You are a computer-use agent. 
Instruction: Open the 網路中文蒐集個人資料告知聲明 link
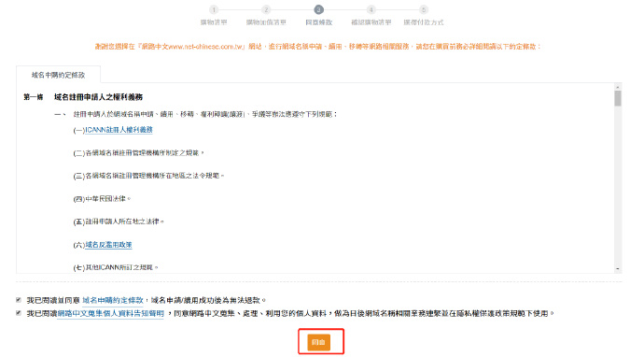pyautogui.click(x=110, y=313)
